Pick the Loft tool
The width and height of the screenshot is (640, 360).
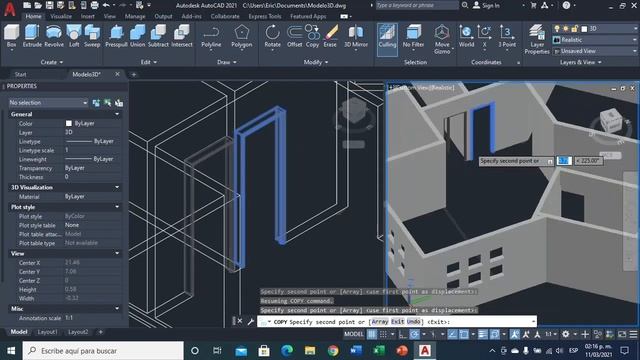[74, 36]
